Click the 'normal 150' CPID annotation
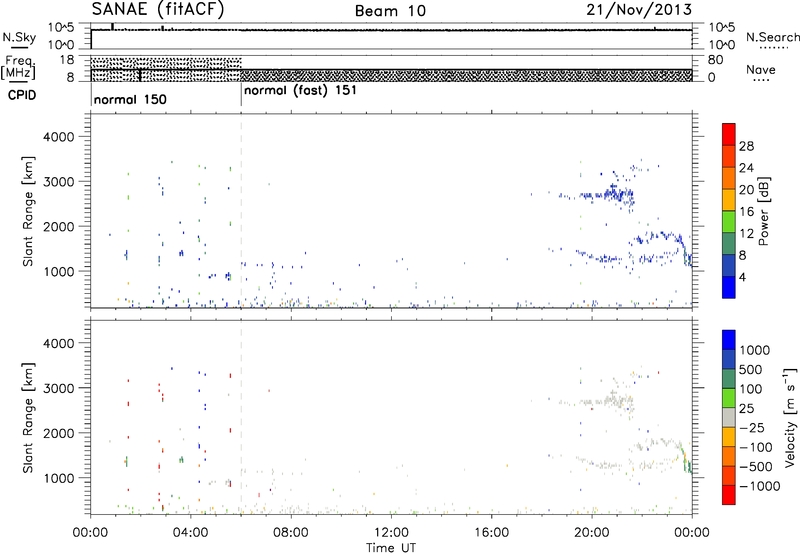800x554 pixels. (130, 99)
